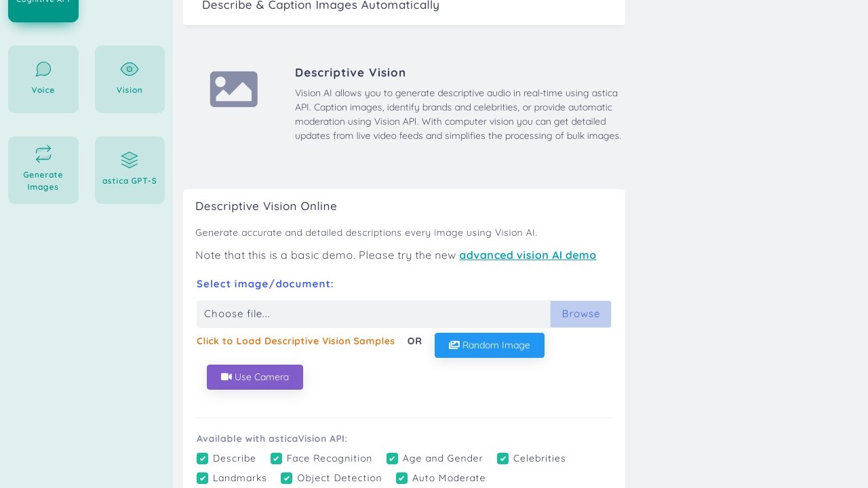Toggle the Face Recognition checkbox
Screen dimensions: 868x488
click(x=277, y=459)
